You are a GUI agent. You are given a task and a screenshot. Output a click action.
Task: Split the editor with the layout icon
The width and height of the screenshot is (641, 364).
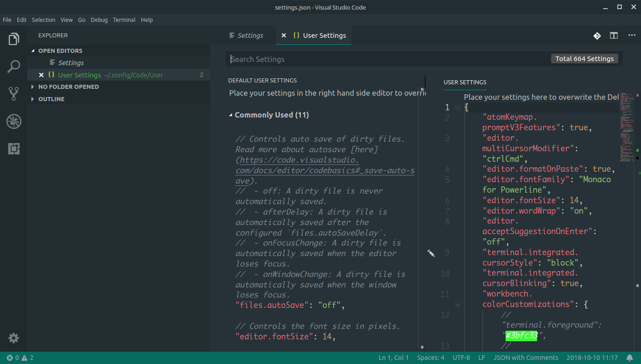click(x=614, y=36)
